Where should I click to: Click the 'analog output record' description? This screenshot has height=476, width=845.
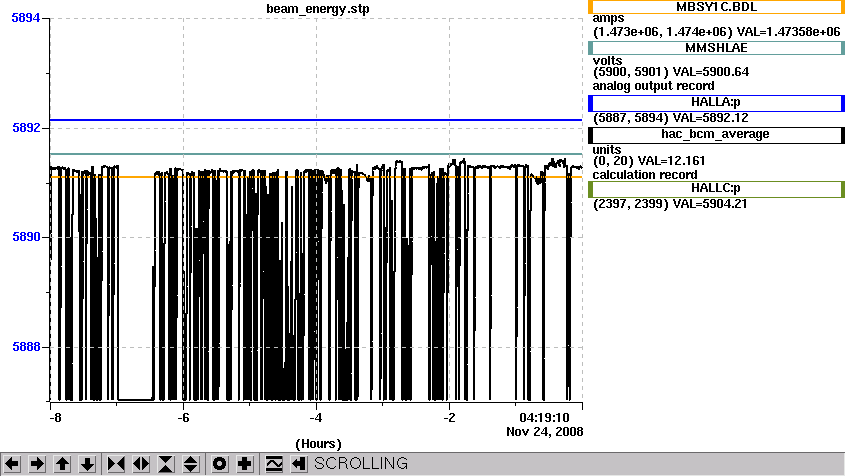(x=654, y=86)
